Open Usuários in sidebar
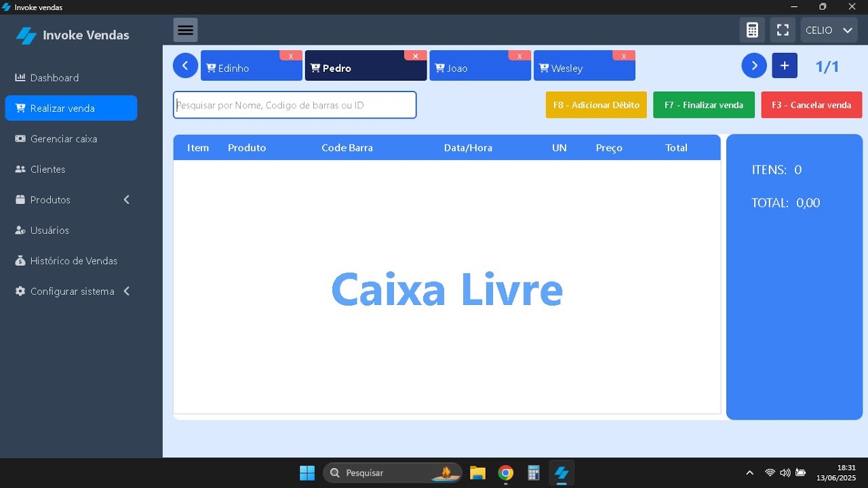 [x=50, y=230]
